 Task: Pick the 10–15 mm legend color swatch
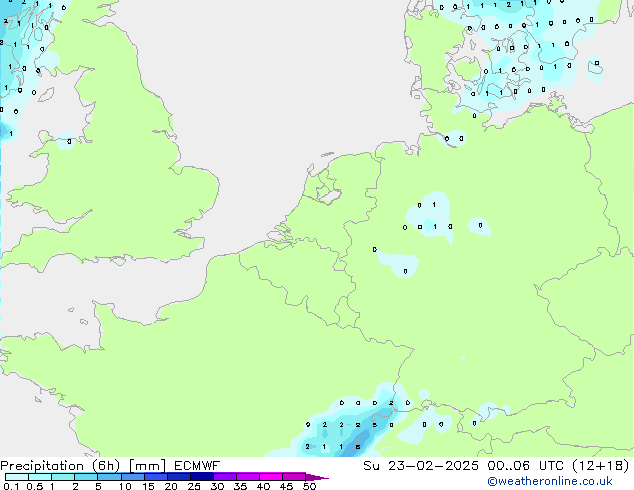(132, 477)
